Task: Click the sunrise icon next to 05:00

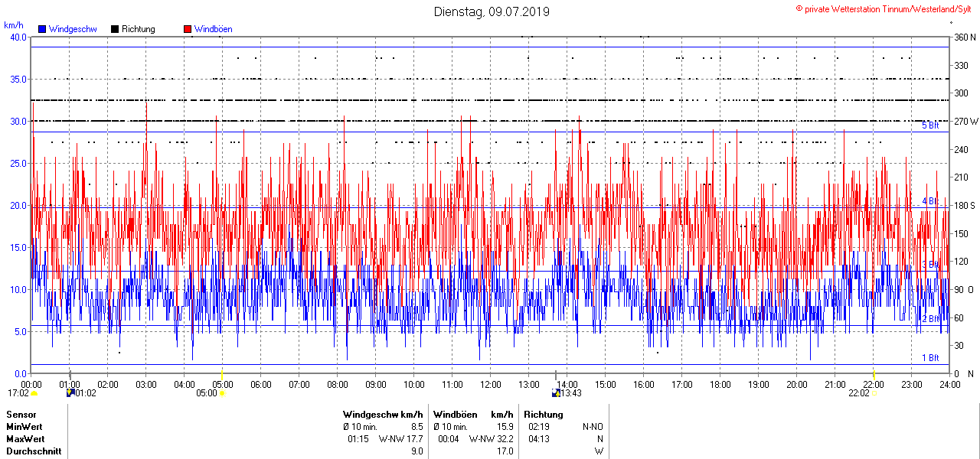Action: (x=223, y=393)
